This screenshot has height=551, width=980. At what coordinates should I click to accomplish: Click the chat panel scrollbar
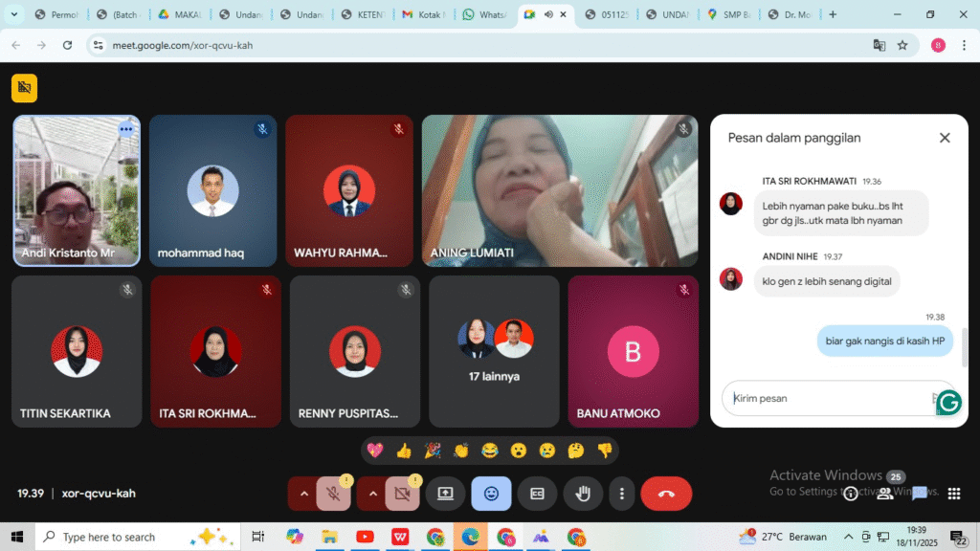pos(964,344)
